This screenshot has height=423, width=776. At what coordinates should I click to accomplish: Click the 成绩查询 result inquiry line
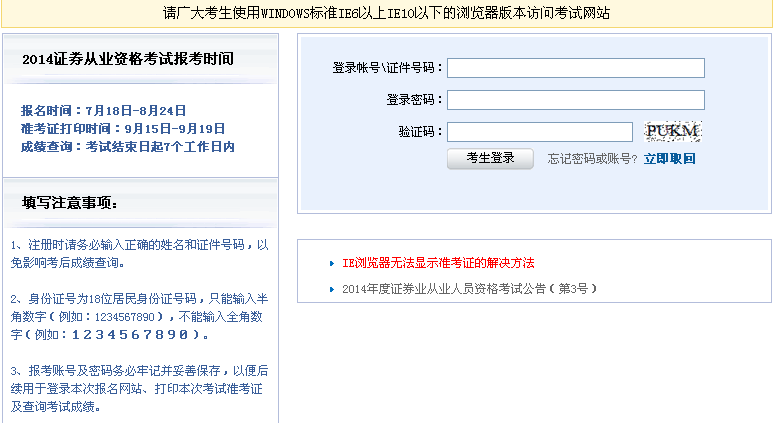[x=128, y=147]
